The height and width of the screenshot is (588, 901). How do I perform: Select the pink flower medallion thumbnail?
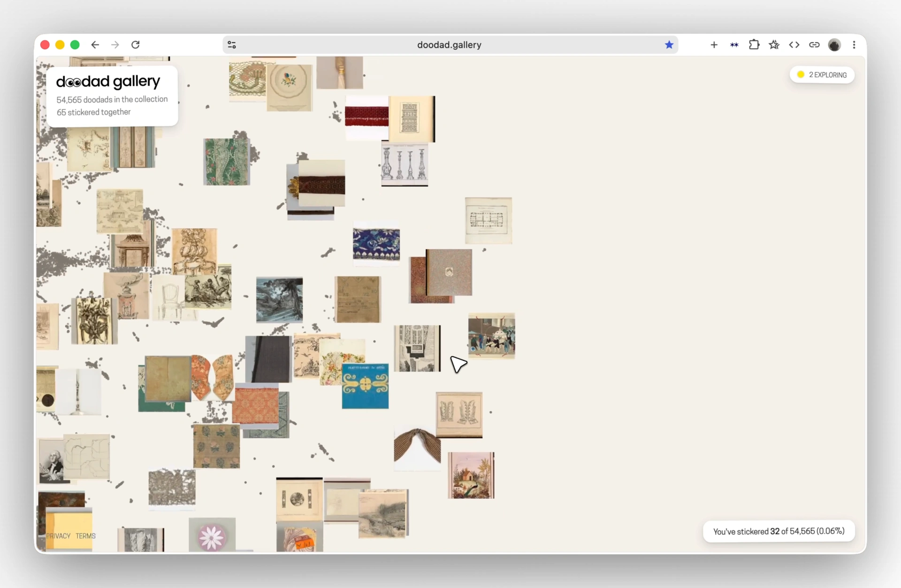212,535
